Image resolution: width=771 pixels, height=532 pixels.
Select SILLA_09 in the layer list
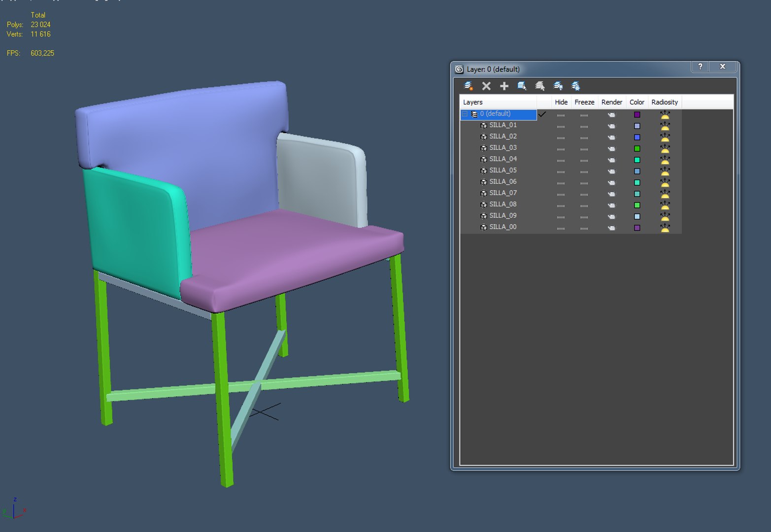(503, 216)
